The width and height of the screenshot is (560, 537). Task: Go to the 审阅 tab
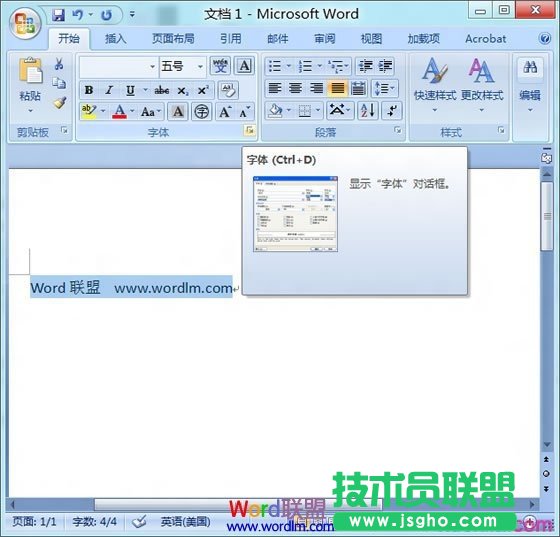[x=324, y=38]
